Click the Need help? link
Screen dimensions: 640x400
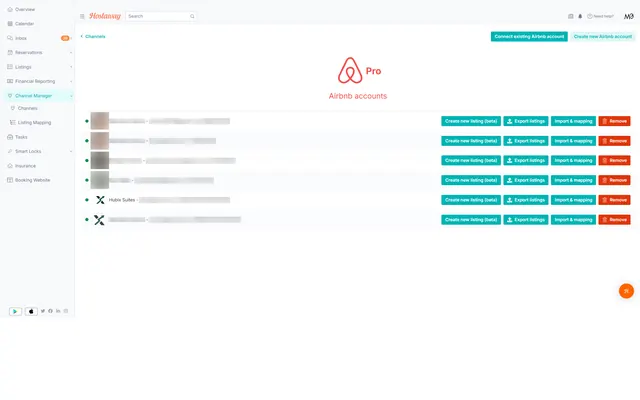point(600,16)
